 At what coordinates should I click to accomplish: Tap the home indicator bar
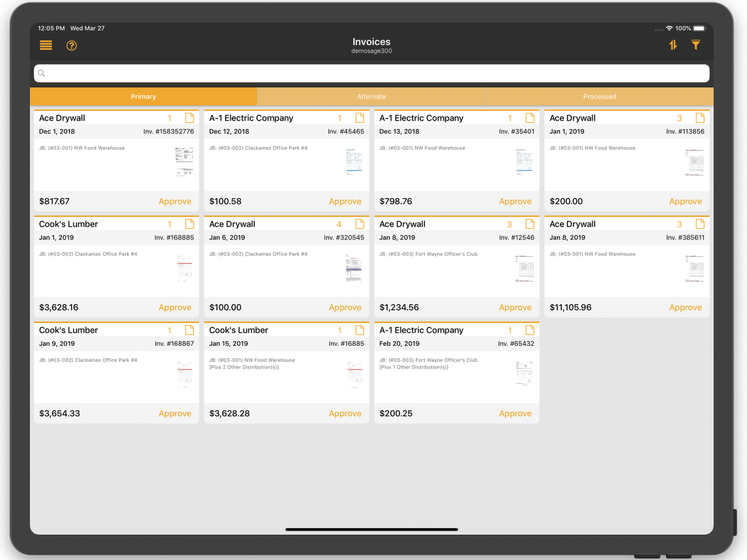[372, 529]
